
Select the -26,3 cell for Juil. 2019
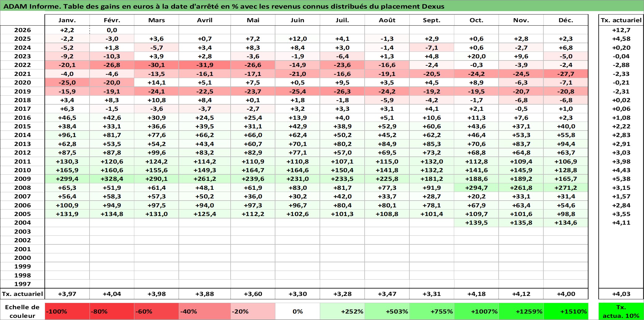pos(342,91)
